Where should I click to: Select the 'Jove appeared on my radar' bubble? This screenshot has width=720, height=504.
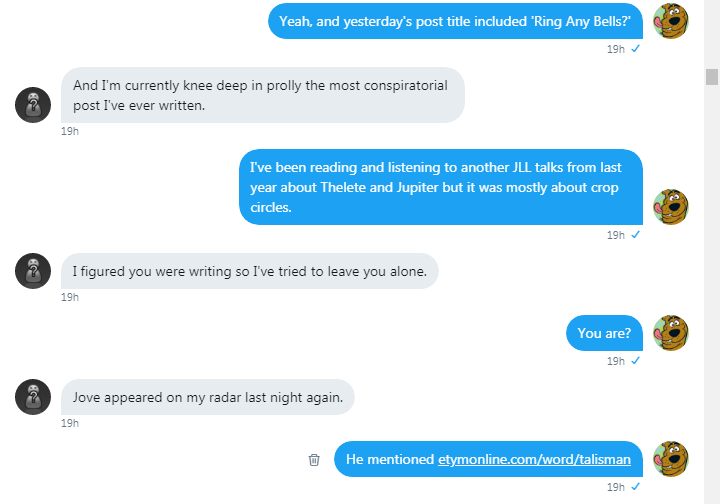(208, 397)
